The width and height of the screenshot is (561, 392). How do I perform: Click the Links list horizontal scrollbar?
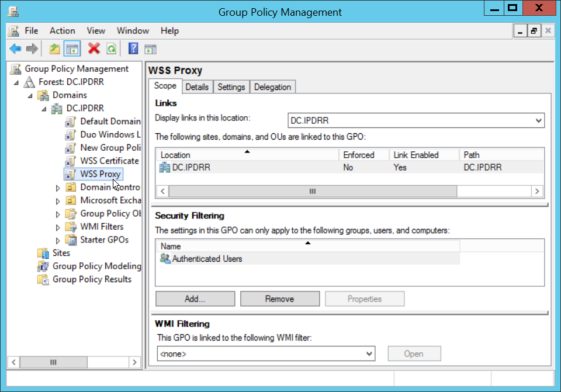click(x=313, y=192)
